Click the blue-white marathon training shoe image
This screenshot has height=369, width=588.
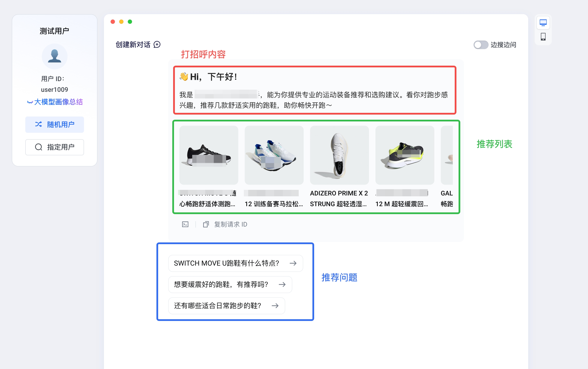274,155
